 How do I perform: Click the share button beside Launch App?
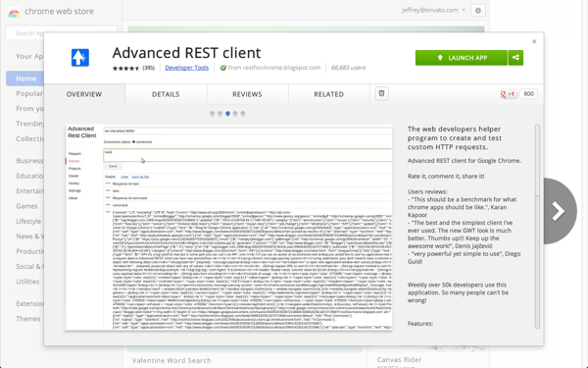[x=515, y=58]
